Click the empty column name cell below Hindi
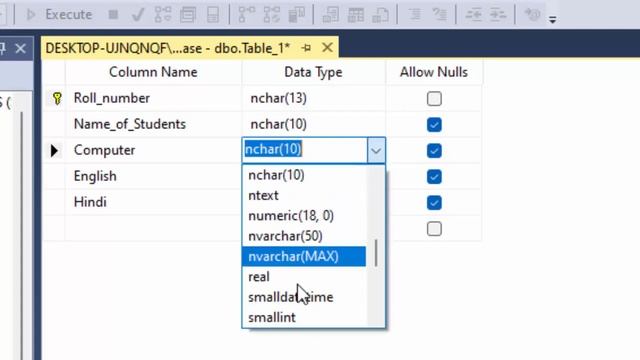Viewport: 640px width, 360px height. [x=153, y=228]
